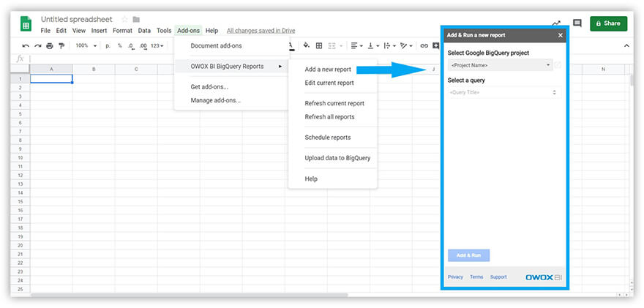Star the Untitled spreadsheet
This screenshot has width=644, height=308.
click(124, 20)
